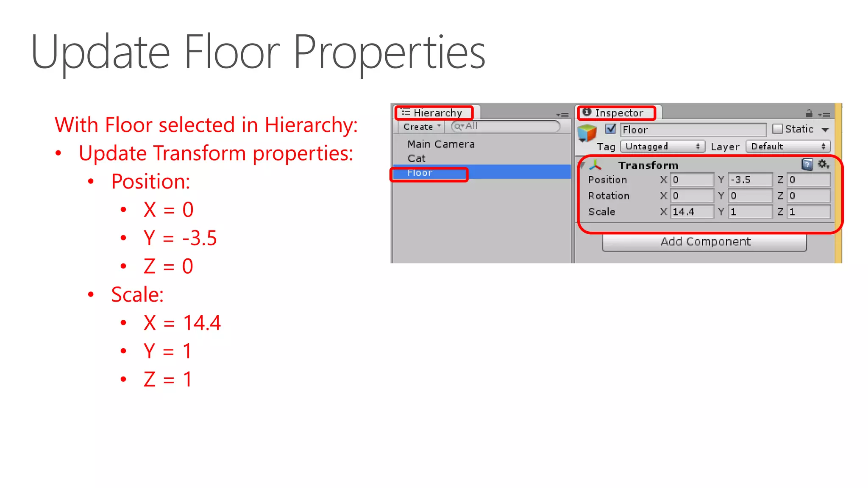Image resolution: width=868 pixels, height=488 pixels.
Task: Open the Hierarchy panel options menu
Action: pyautogui.click(x=562, y=115)
